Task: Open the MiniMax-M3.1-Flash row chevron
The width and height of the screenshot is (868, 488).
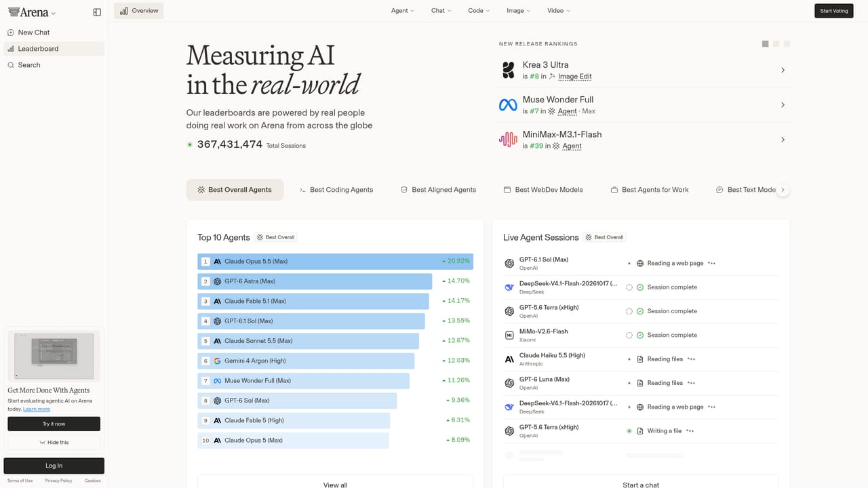Action: pyautogui.click(x=783, y=140)
